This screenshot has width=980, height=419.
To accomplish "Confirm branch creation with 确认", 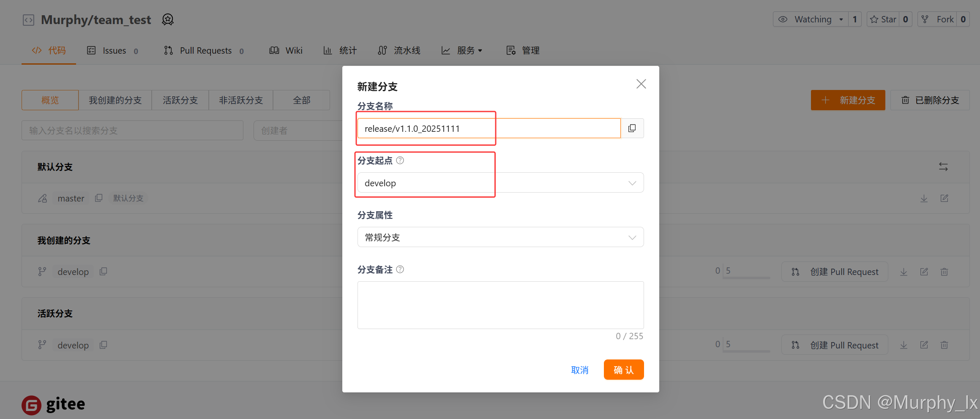I will (624, 370).
